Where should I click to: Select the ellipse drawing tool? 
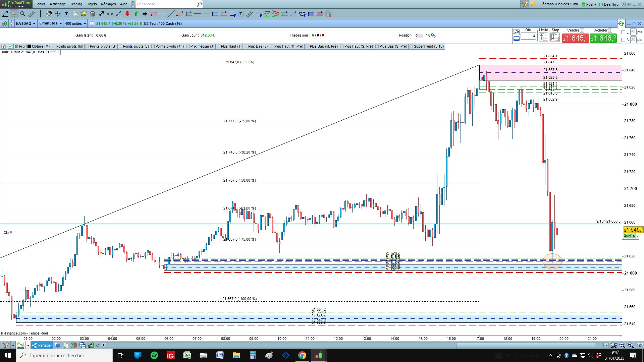point(180,14)
